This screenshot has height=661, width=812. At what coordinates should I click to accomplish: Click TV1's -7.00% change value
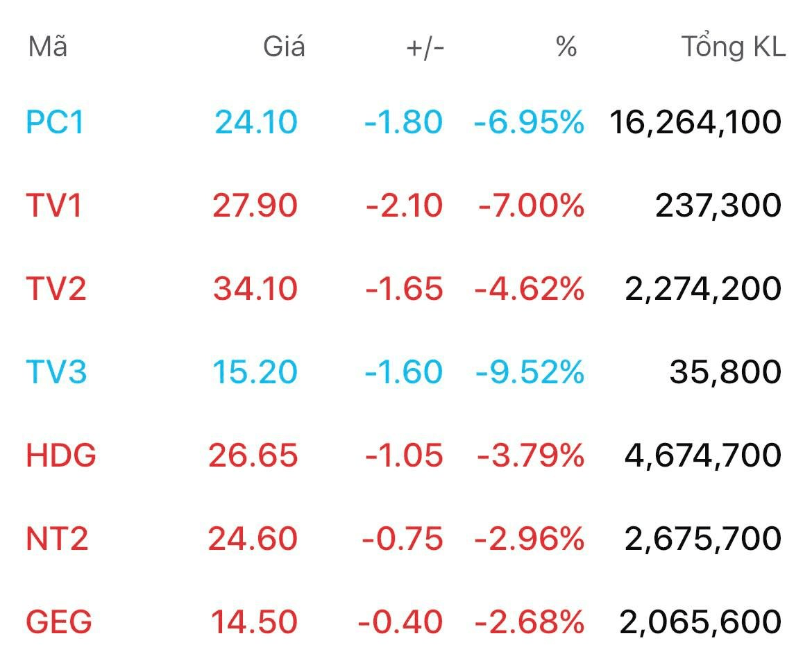[x=528, y=205]
